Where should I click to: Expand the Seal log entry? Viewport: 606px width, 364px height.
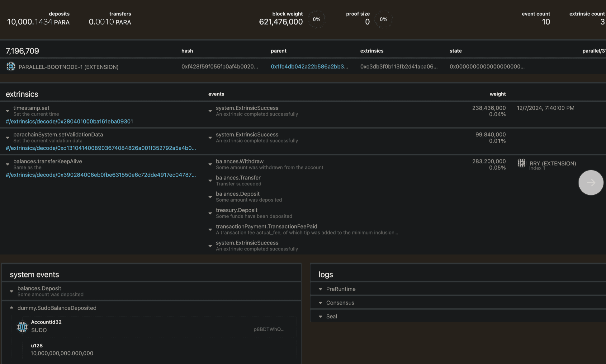pos(320,316)
